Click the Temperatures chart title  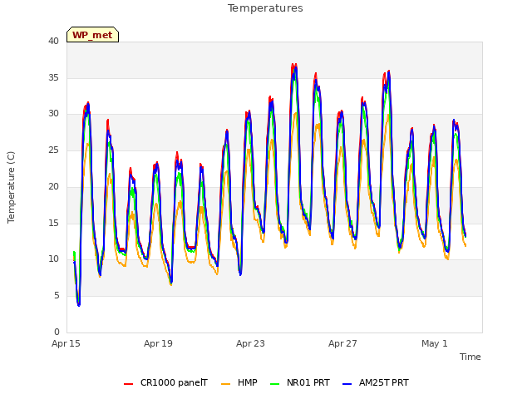click(x=265, y=8)
